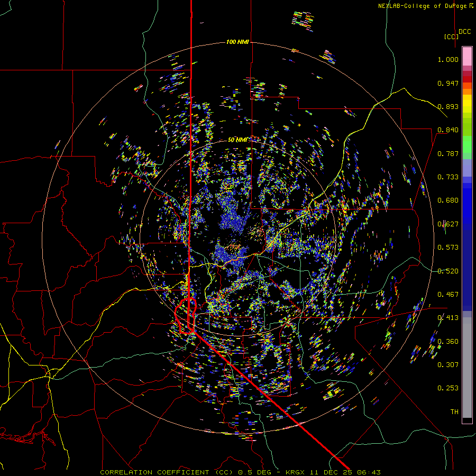Image resolution: width=476 pixels, height=476 pixels.
Task: Select the 1.000 scale value
Action: pos(448,59)
